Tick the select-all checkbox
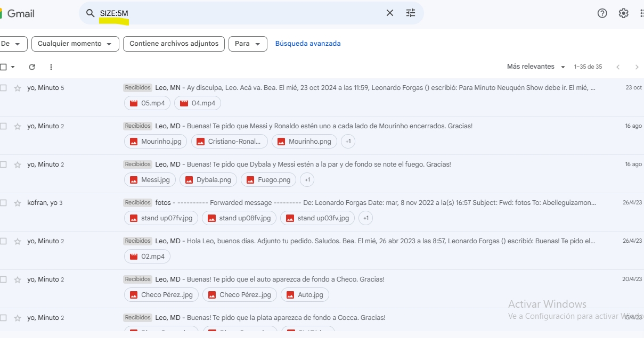The height and width of the screenshot is (338, 644). point(3,67)
